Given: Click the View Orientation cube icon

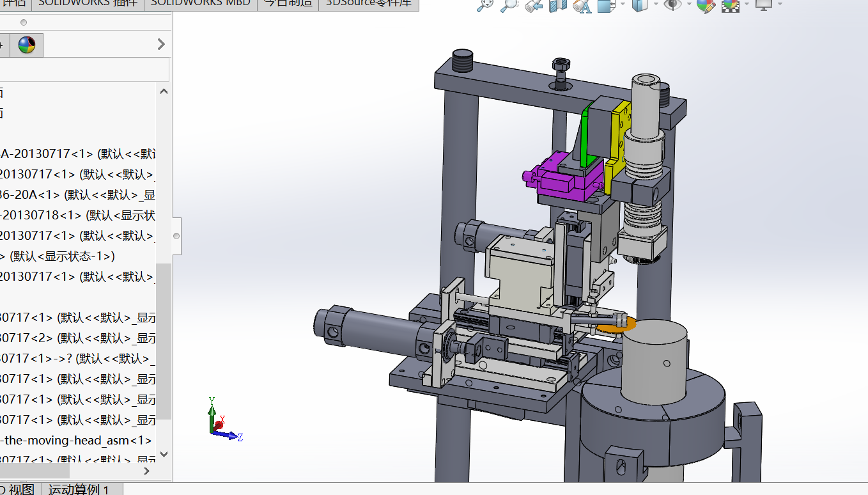Looking at the screenshot, I should (606, 6).
